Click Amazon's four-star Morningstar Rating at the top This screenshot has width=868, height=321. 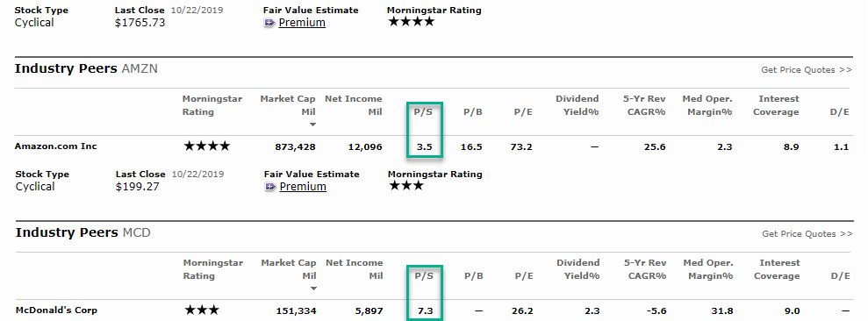pyautogui.click(x=412, y=22)
